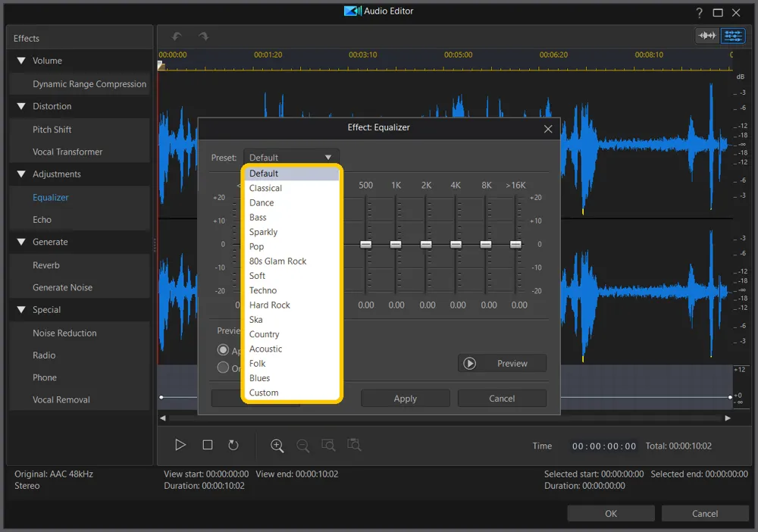The height and width of the screenshot is (532, 758).
Task: Choose the Techno preset
Action: [292, 290]
